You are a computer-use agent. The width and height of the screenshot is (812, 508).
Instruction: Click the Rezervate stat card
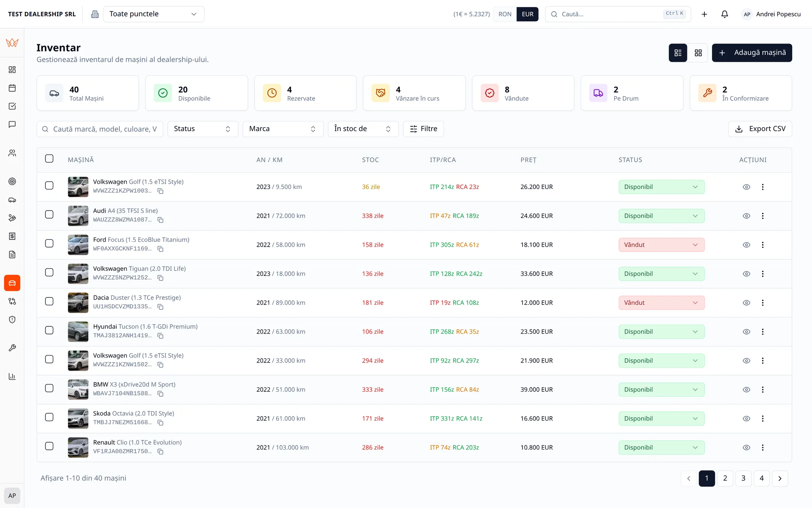[305, 93]
